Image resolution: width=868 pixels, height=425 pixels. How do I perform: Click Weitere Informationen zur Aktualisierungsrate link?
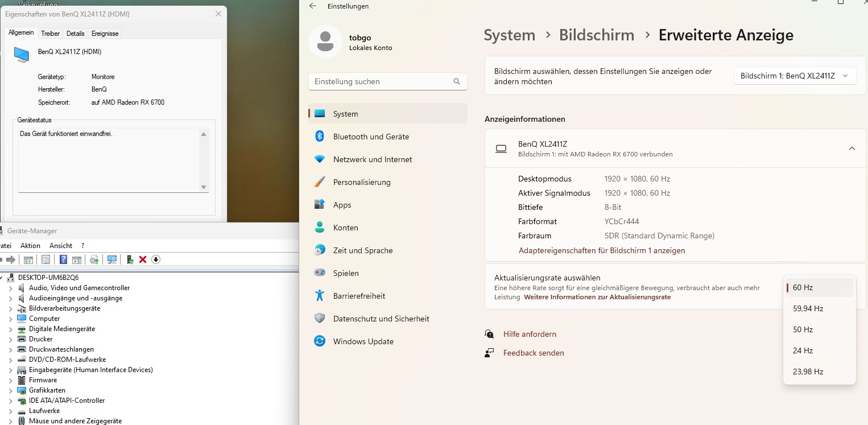[x=597, y=297]
